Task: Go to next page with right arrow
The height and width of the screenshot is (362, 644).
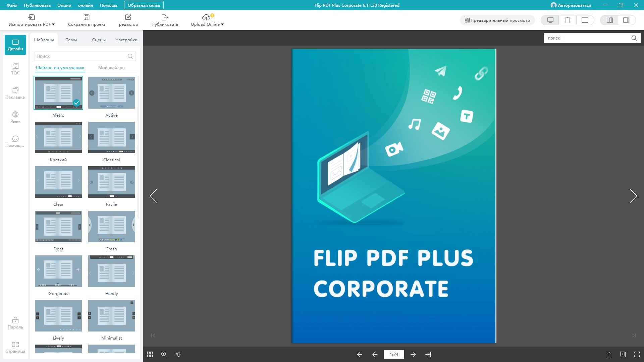Action: click(x=633, y=196)
